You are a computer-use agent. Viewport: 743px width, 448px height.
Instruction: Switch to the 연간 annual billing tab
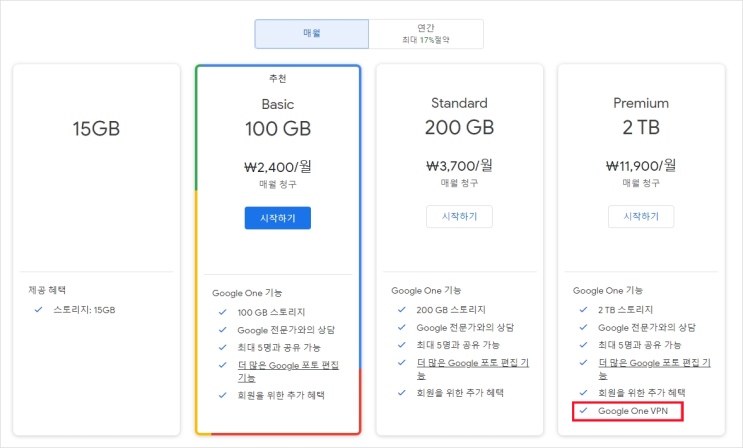point(426,34)
